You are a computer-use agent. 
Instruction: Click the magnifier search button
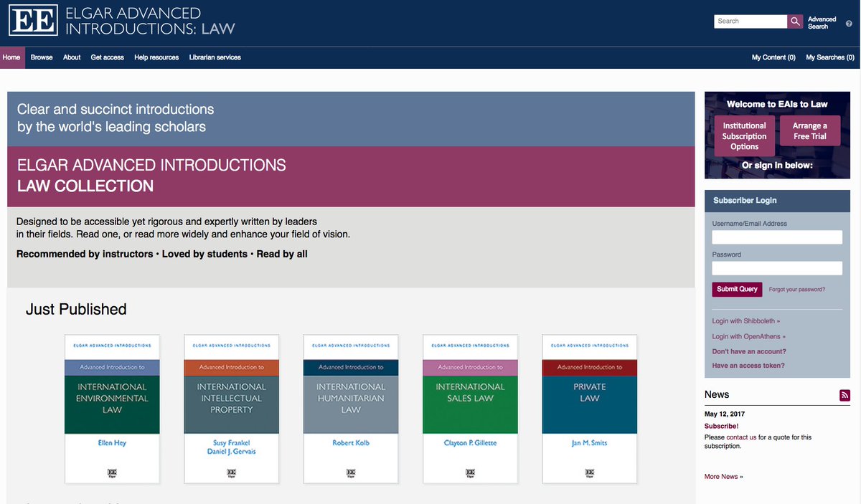[x=795, y=22]
